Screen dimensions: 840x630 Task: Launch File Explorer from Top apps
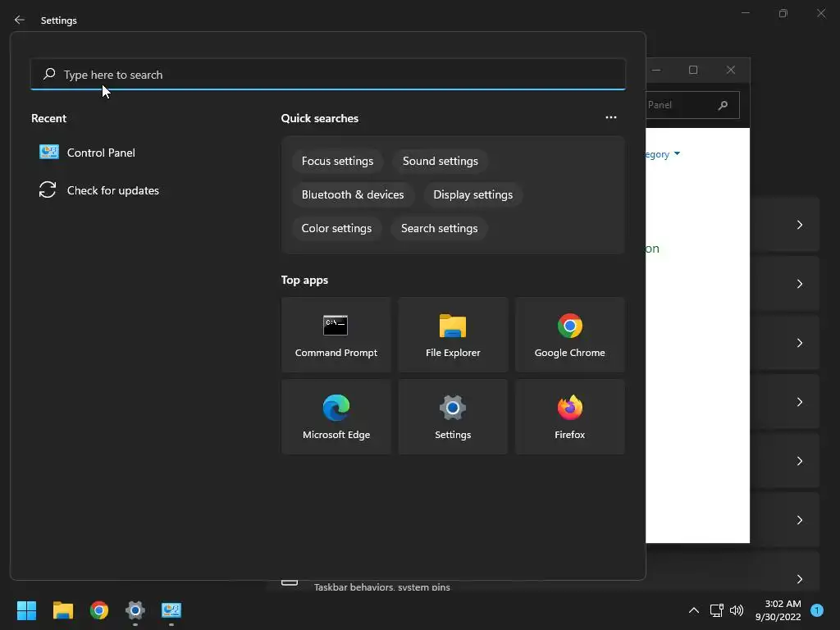(x=453, y=335)
